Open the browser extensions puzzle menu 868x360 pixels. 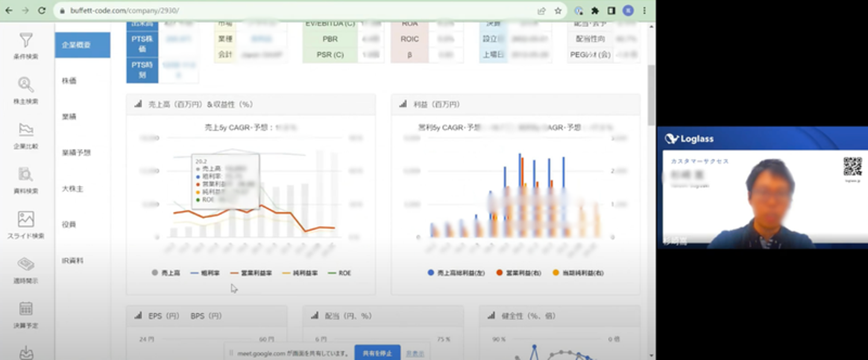click(x=595, y=11)
